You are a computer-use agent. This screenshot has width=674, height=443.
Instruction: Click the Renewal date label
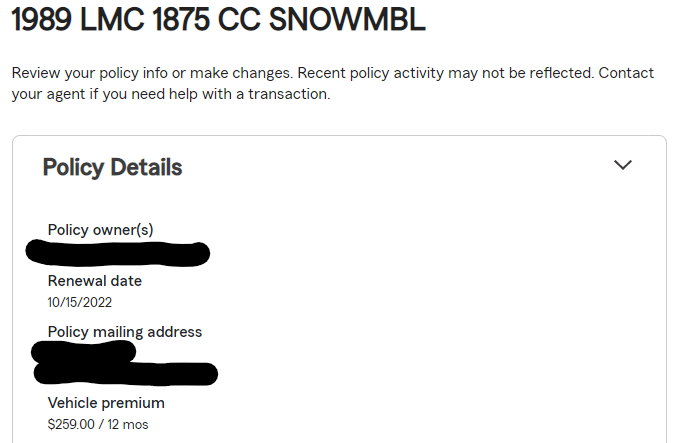tap(95, 281)
